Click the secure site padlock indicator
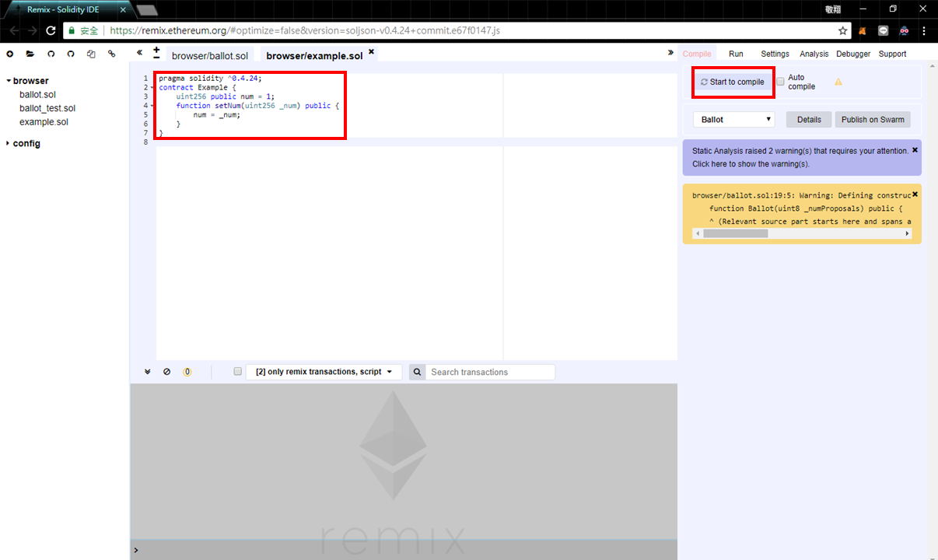 [x=72, y=31]
